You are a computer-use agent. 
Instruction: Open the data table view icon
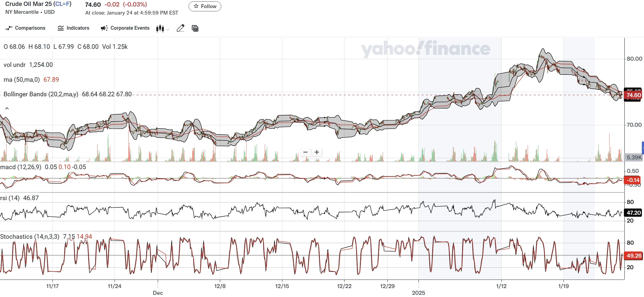tap(195, 28)
